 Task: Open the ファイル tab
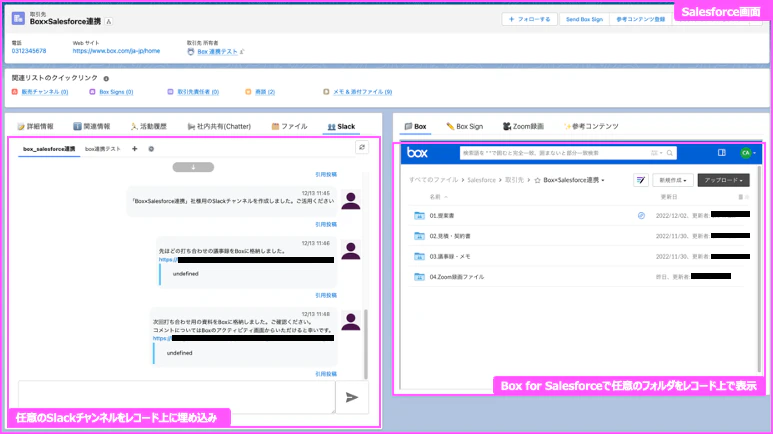(x=289, y=127)
